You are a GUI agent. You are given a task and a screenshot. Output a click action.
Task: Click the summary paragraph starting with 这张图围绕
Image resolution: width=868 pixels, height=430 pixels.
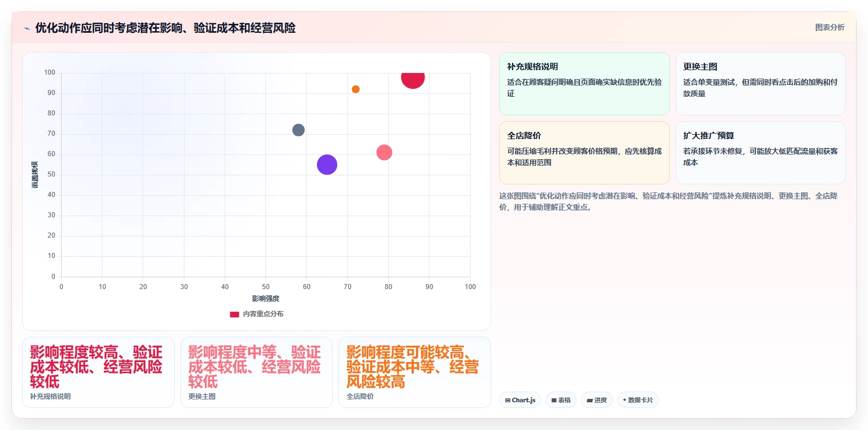point(668,201)
